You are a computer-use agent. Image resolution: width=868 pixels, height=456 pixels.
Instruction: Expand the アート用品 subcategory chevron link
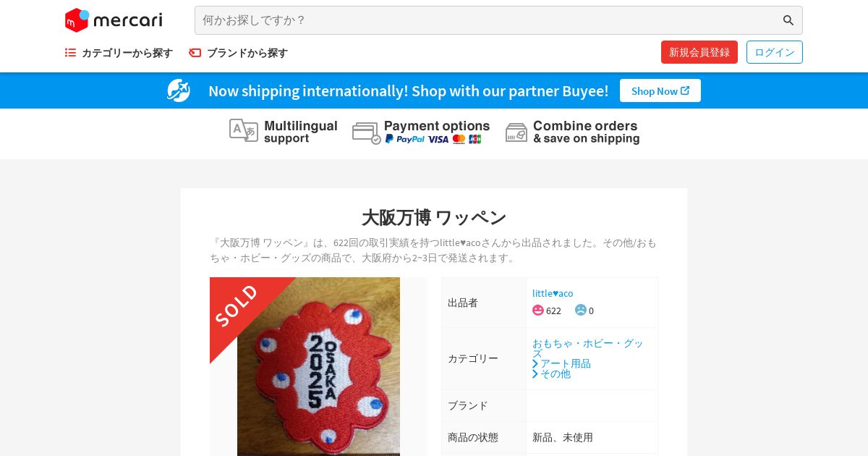point(562,363)
